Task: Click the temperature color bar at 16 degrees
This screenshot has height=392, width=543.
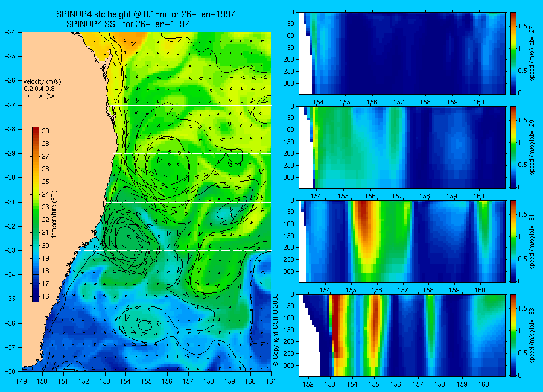Action: 36,297
